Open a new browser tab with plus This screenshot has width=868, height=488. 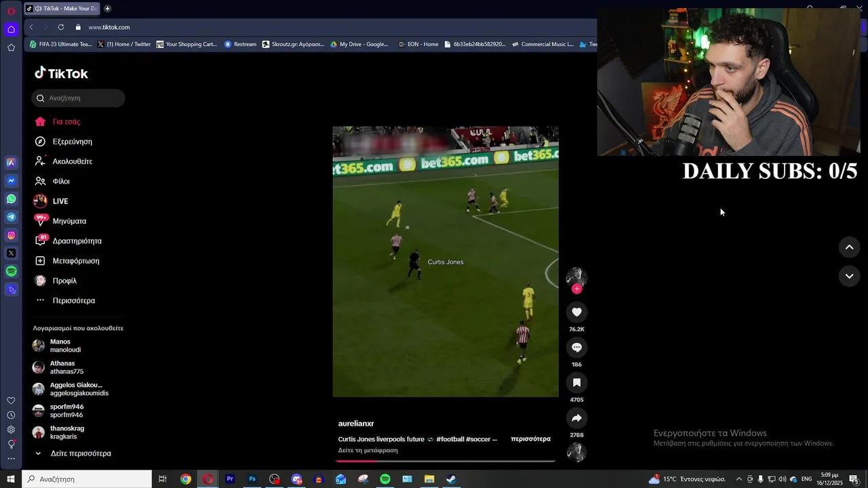[x=107, y=9]
